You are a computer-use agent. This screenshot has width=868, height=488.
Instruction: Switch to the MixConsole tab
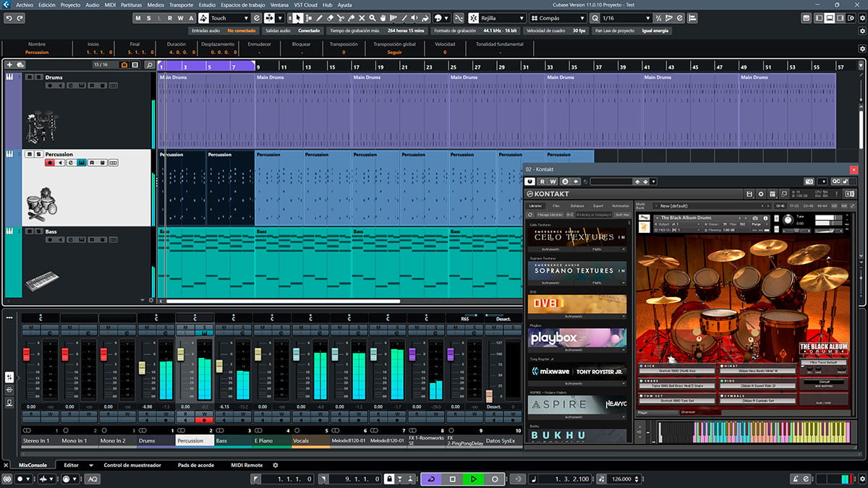(x=33, y=465)
